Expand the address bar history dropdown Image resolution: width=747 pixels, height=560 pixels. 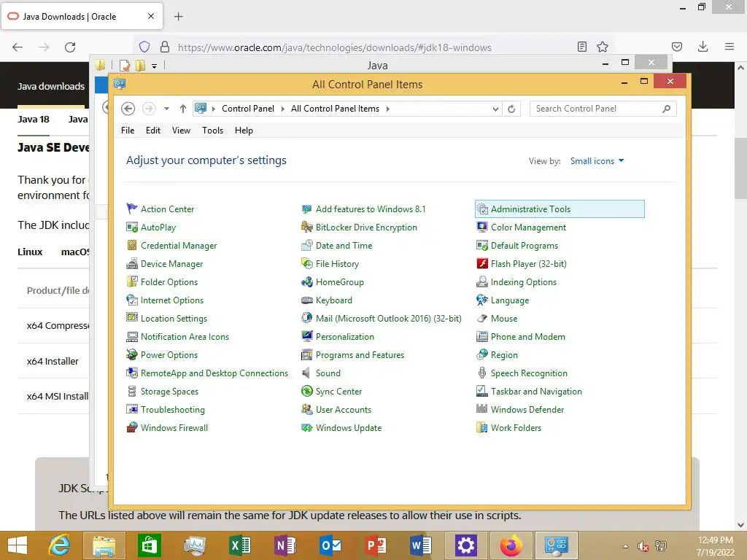495,109
